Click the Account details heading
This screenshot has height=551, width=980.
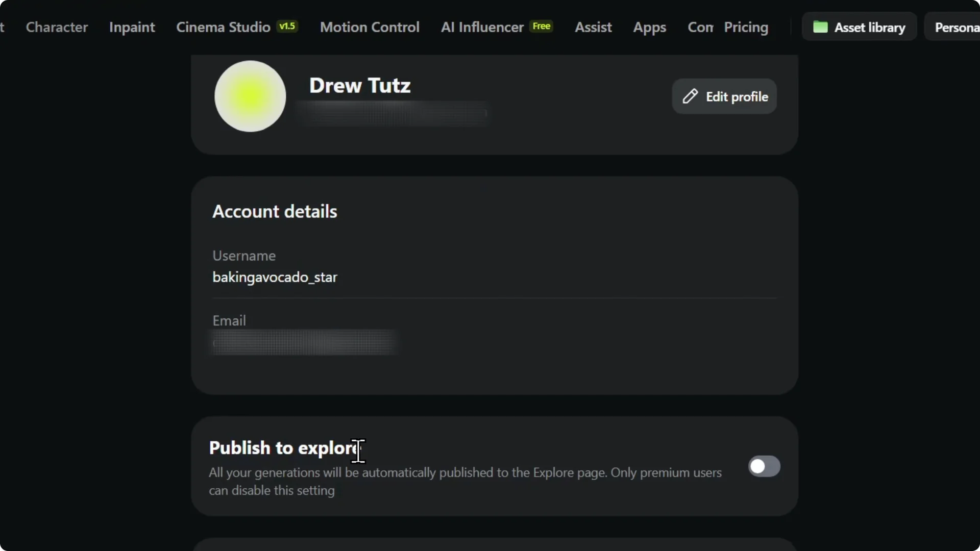(274, 211)
